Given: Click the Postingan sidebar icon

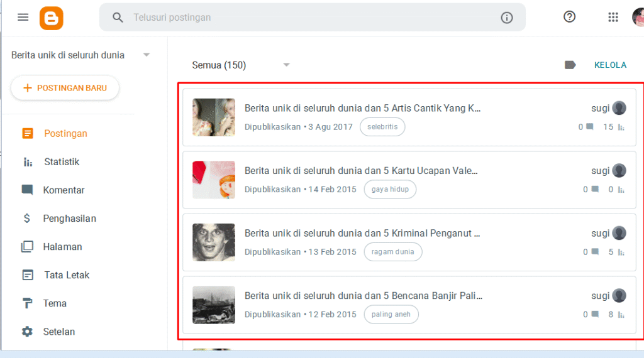Looking at the screenshot, I should pyautogui.click(x=28, y=133).
